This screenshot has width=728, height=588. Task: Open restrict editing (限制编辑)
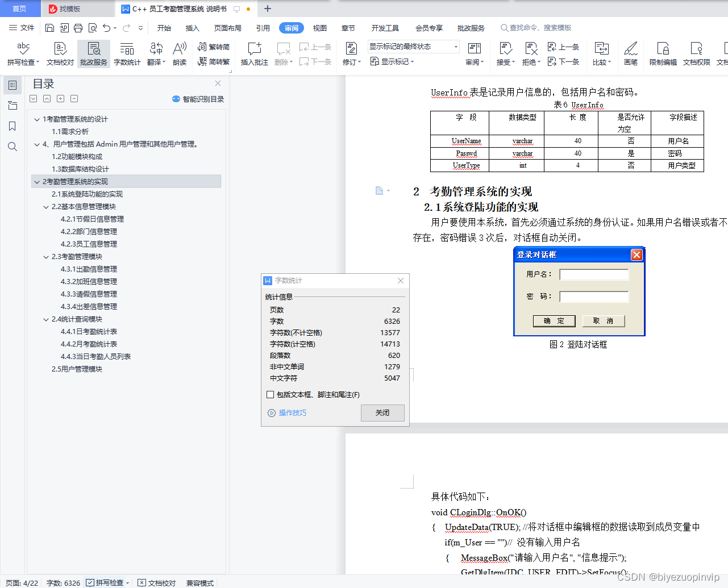point(663,53)
